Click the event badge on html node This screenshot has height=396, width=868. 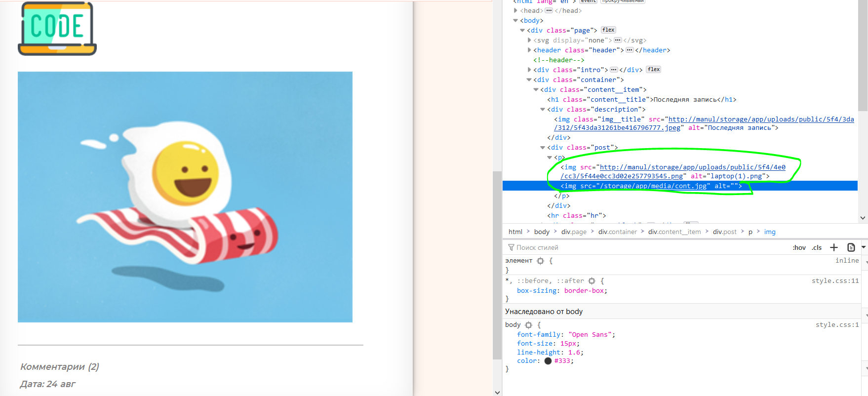[x=588, y=1]
